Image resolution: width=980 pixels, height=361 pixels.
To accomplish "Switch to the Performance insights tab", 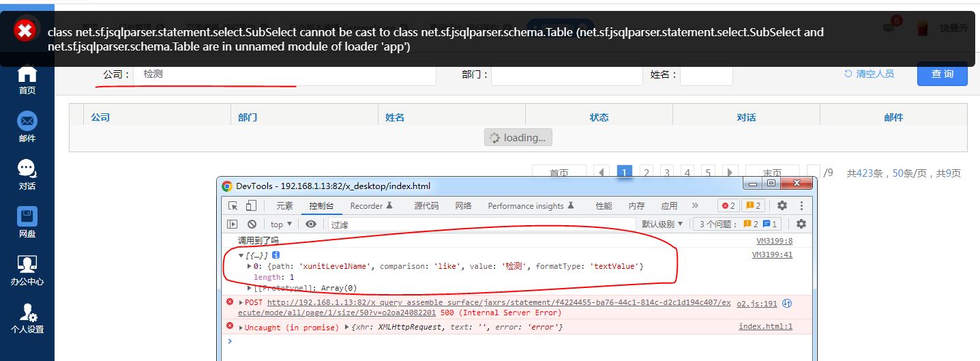I will coord(531,205).
